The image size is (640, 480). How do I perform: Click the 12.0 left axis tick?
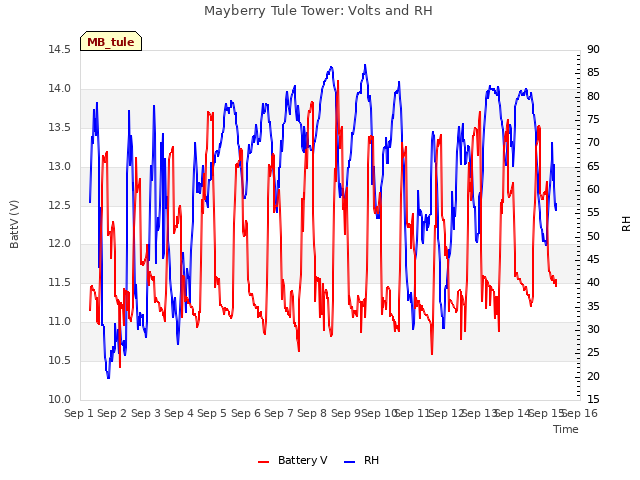tap(60, 244)
